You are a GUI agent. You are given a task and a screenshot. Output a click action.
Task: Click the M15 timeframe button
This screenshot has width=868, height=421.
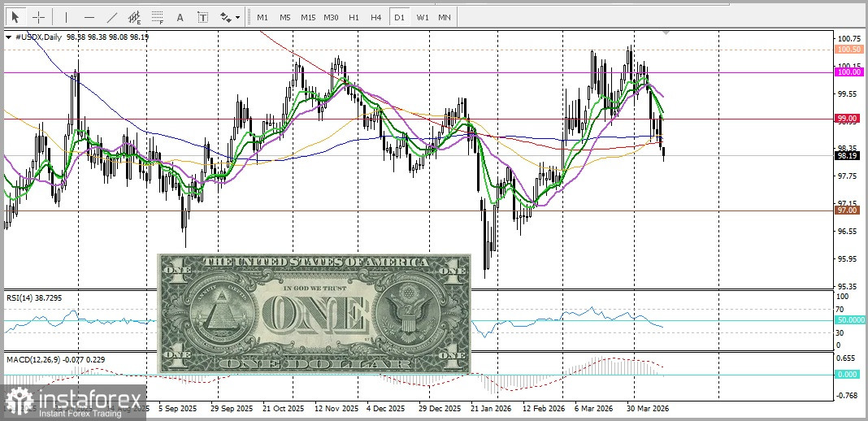tap(307, 17)
